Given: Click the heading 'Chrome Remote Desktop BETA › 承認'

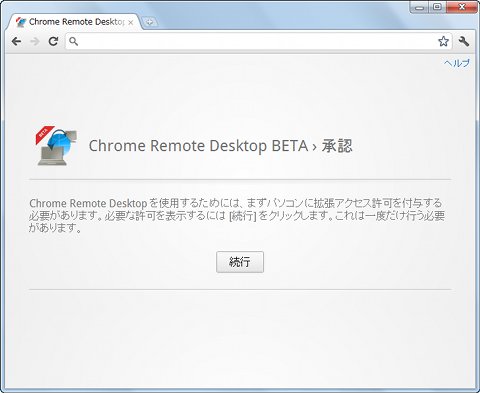Looking at the screenshot, I should 220,146.
